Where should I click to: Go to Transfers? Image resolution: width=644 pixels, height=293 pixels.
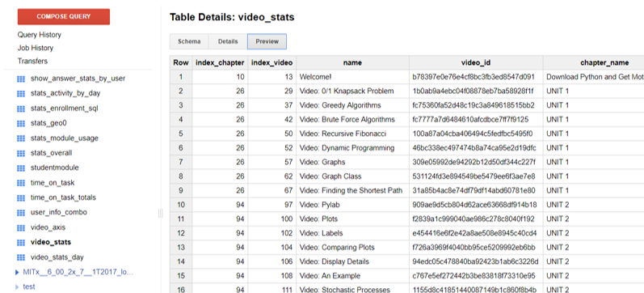[32, 62]
